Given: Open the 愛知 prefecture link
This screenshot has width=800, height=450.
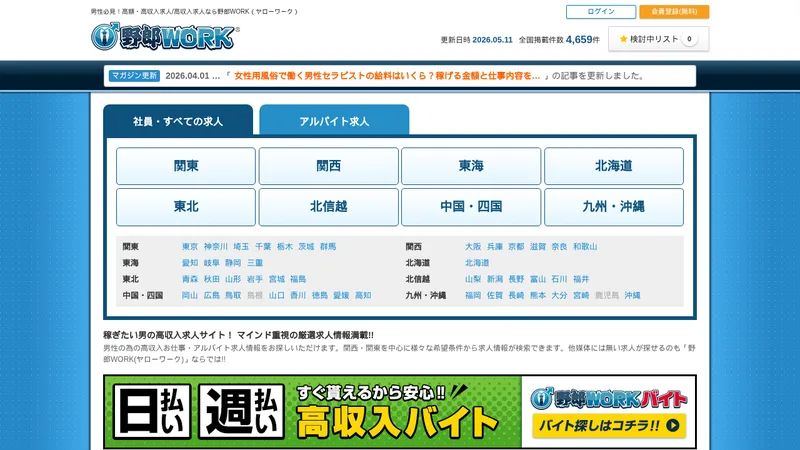Looking at the screenshot, I should point(190,263).
